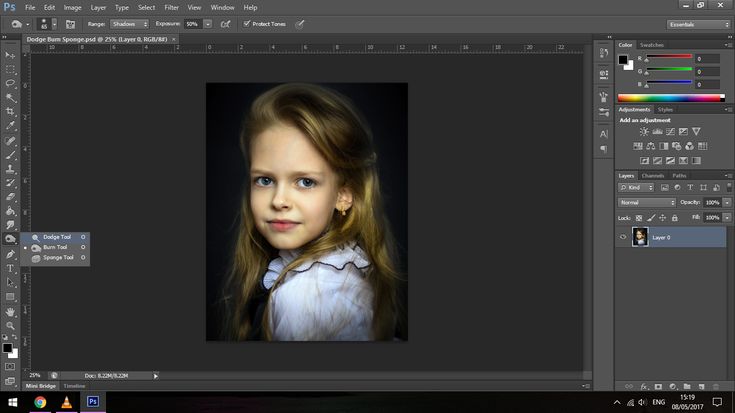Open the Filter menu

click(171, 7)
